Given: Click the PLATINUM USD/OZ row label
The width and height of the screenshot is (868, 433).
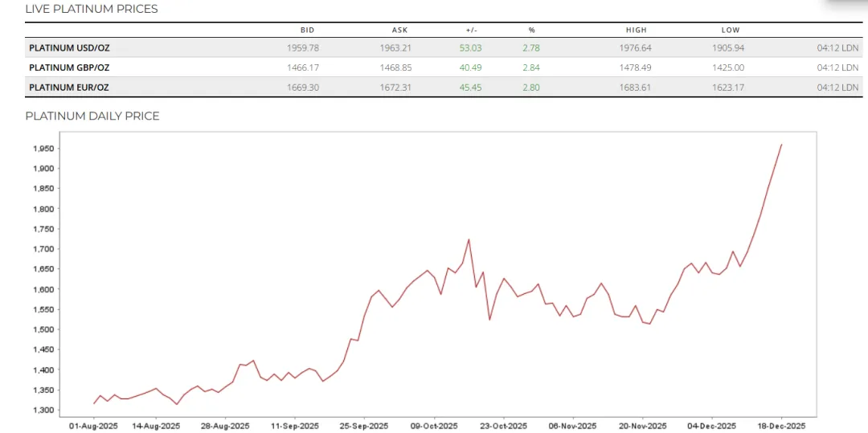Looking at the screenshot, I should click(69, 48).
